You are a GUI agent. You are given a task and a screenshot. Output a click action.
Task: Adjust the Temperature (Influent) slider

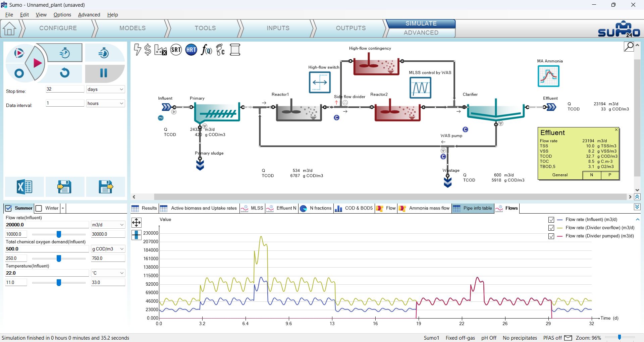click(59, 282)
